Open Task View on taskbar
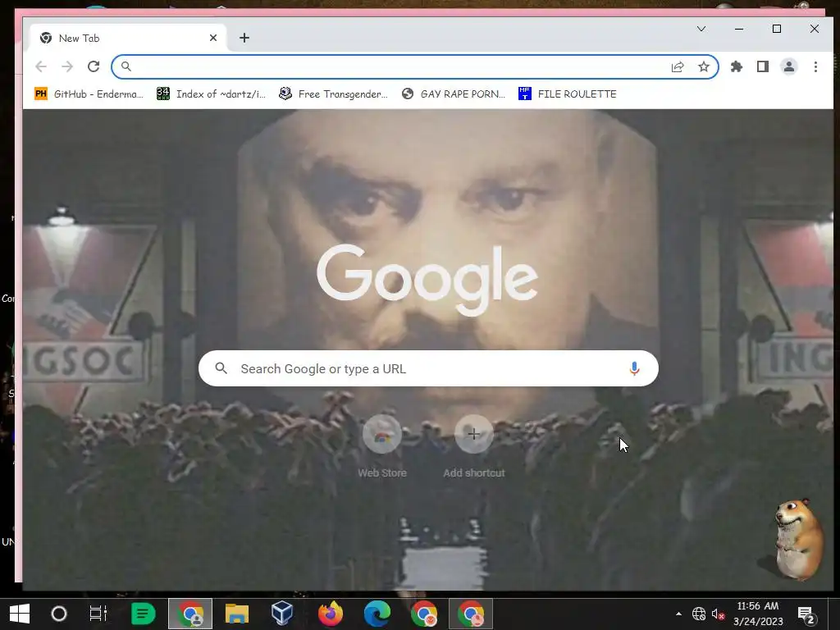840x630 pixels. (98, 614)
